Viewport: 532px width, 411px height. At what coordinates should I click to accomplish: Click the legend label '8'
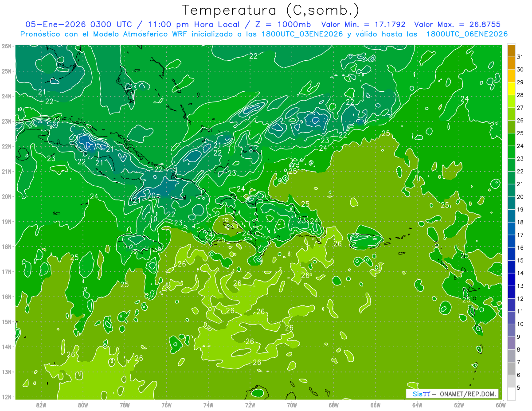(x=519, y=349)
